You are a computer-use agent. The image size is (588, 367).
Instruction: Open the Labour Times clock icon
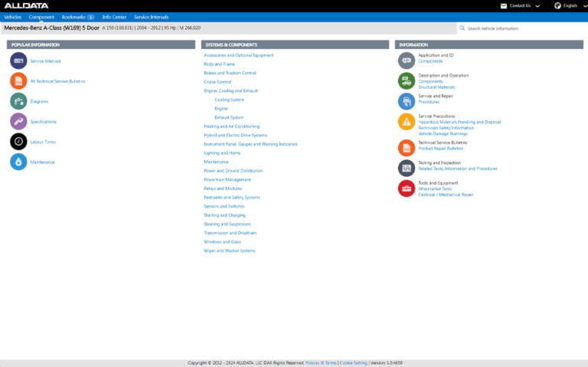click(18, 142)
